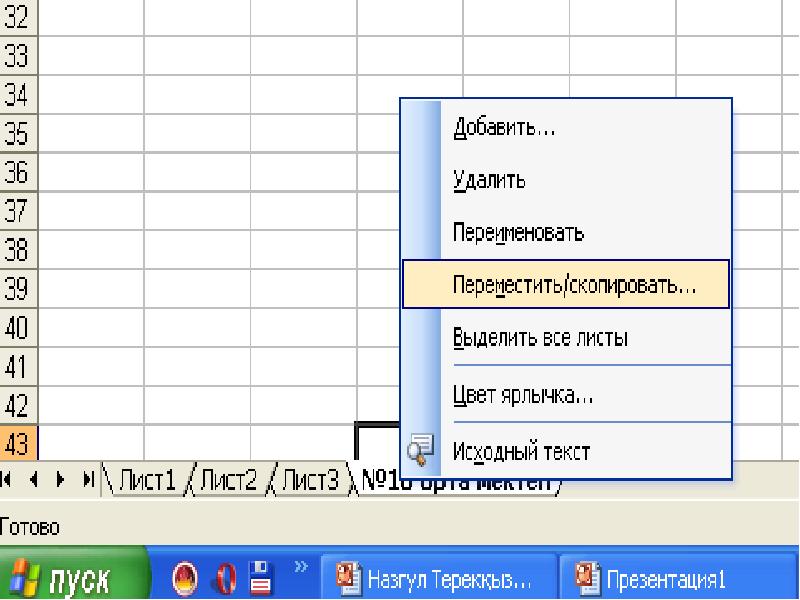Open Цвет ярлычка... tab color option
This screenshot has height=600, width=800.
click(523, 395)
